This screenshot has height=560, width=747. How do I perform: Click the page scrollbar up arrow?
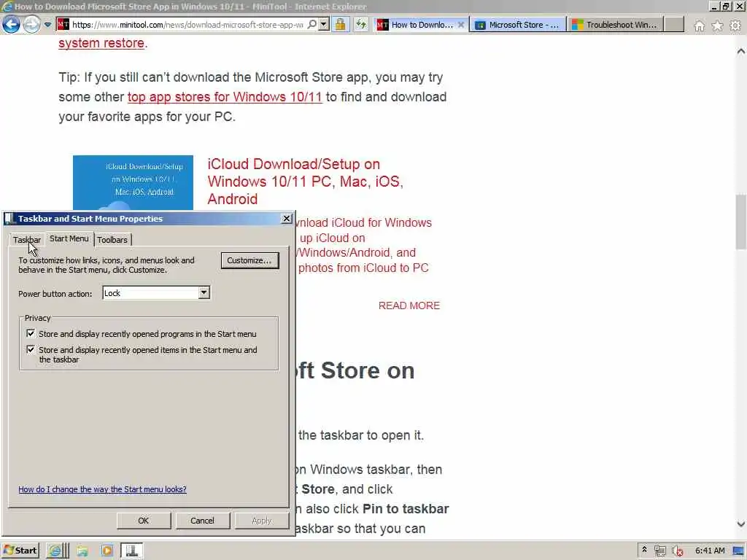741,51
